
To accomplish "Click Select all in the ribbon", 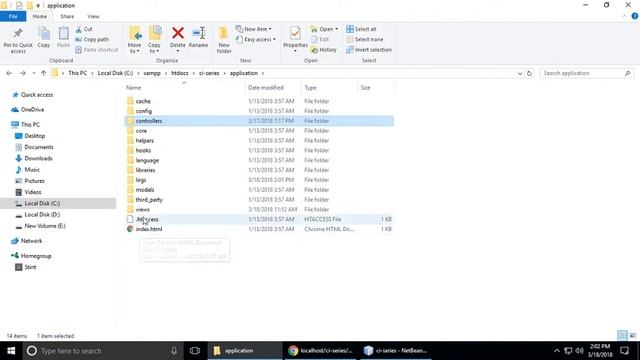I will click(361, 29).
